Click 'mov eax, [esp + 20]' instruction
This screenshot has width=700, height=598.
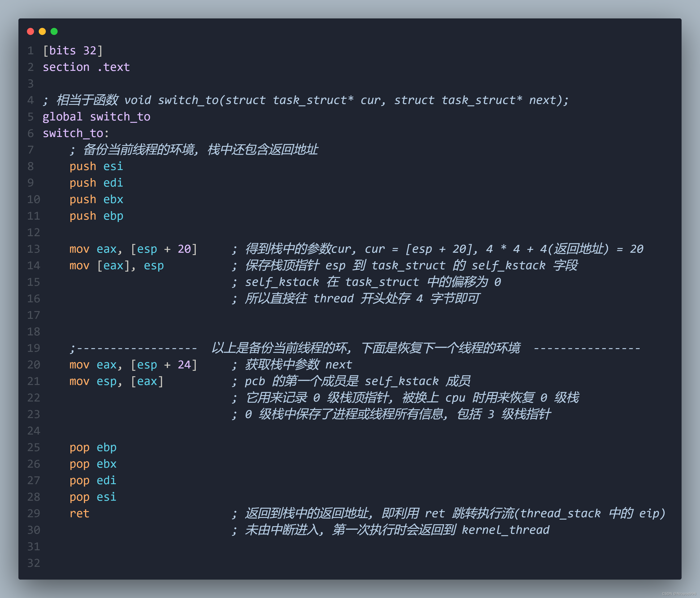pyautogui.click(x=133, y=249)
